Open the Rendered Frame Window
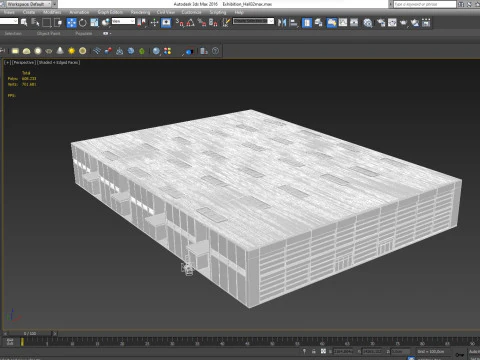 [392, 23]
